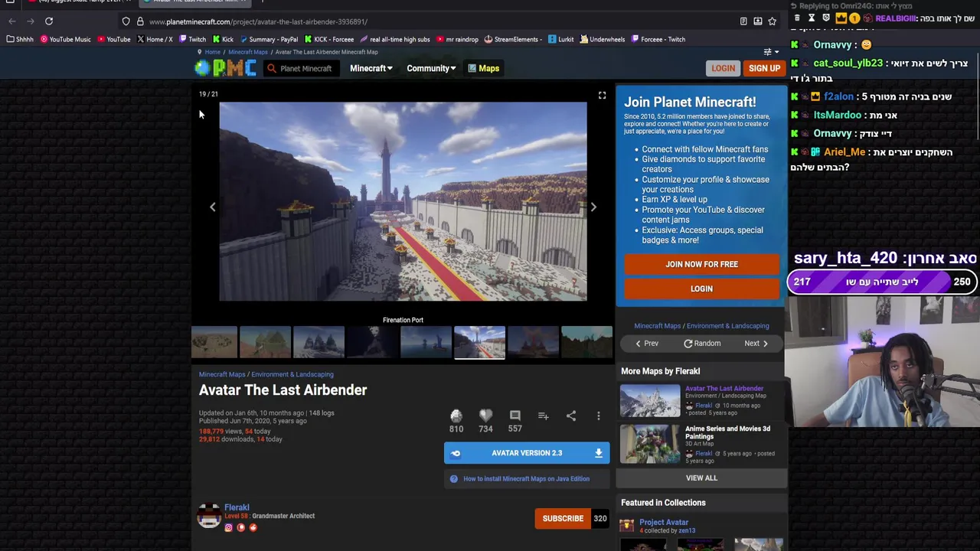Click VIEW ALL maps by Flerakl

tap(701, 478)
